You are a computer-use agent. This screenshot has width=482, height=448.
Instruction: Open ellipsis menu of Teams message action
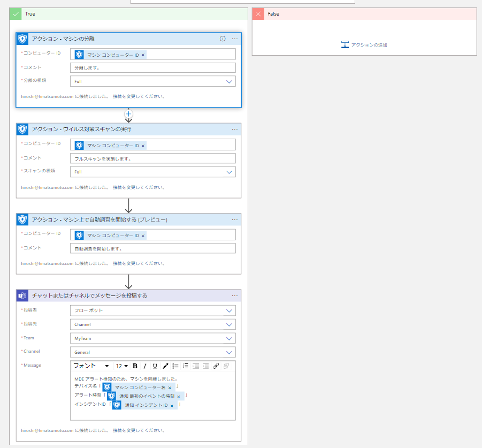click(234, 295)
